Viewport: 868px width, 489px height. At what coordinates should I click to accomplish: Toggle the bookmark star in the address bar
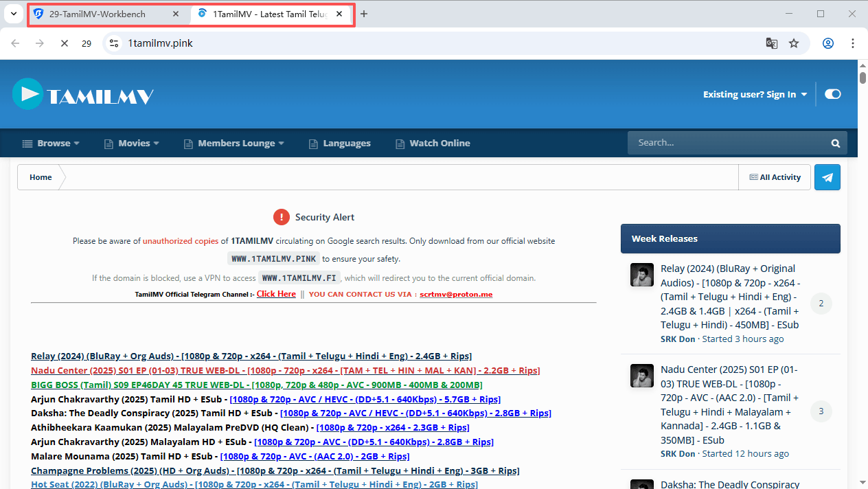pos(794,43)
